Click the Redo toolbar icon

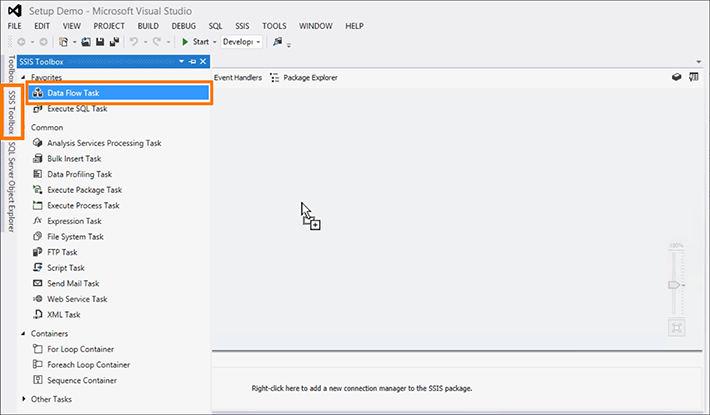(x=157, y=42)
